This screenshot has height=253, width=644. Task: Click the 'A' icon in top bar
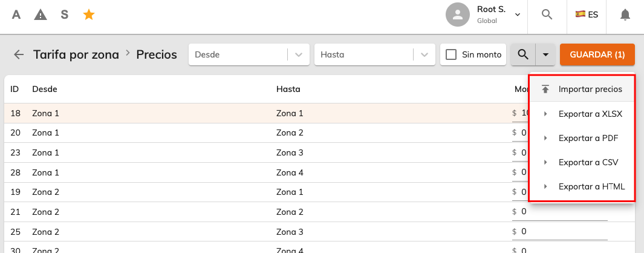[x=16, y=15]
